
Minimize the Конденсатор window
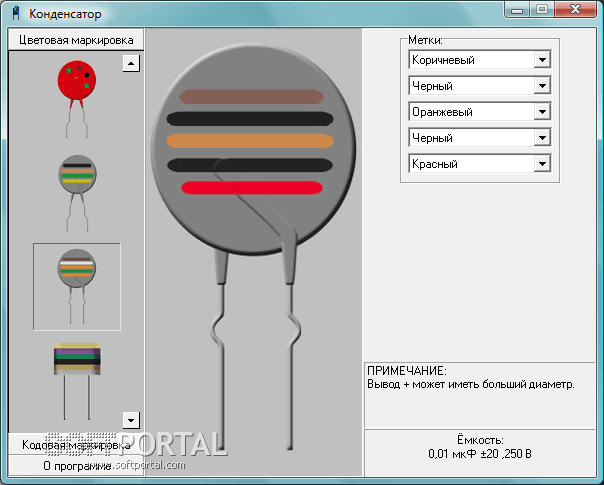click(517, 10)
